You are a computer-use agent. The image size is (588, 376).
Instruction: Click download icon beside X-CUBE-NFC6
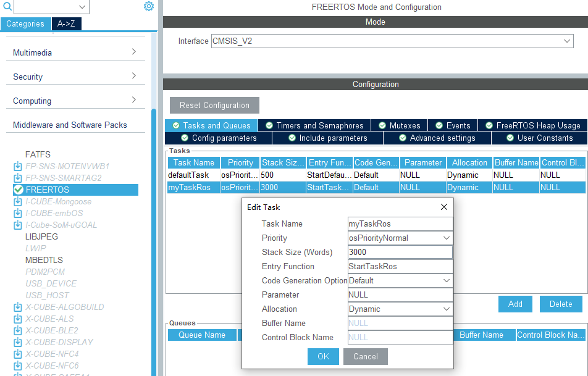[x=18, y=366]
